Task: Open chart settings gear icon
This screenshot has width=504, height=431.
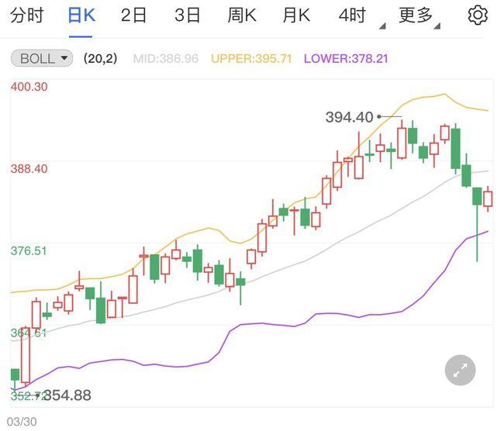Action: tap(478, 16)
